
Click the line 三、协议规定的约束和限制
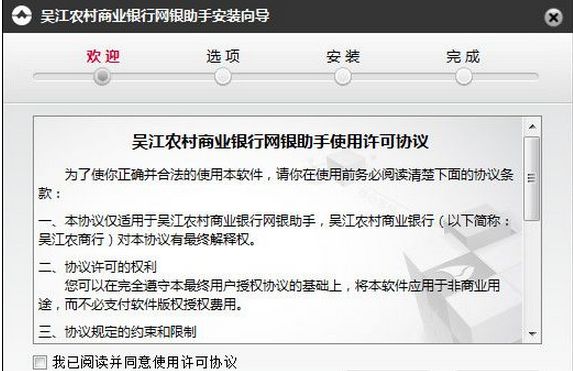pos(117,332)
